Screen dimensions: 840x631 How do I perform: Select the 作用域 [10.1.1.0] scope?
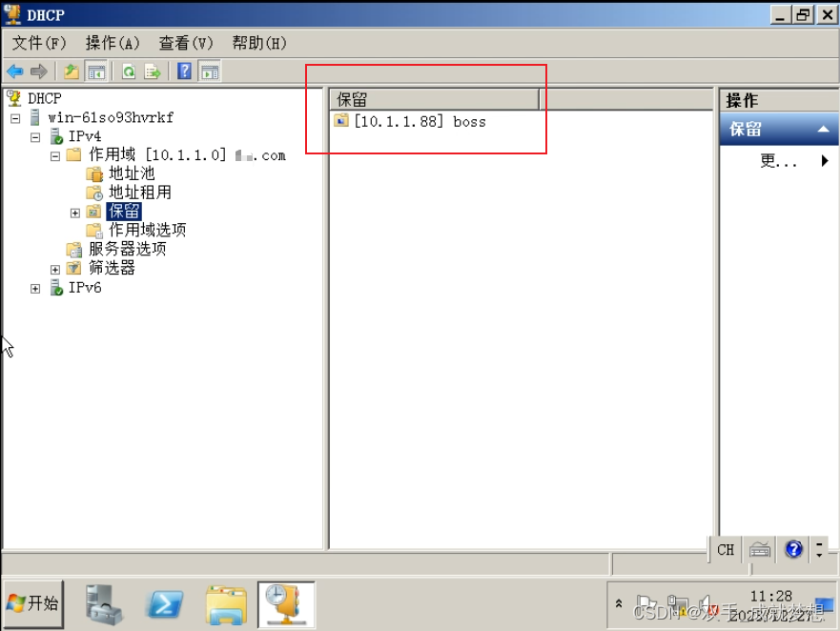pyautogui.click(x=187, y=155)
